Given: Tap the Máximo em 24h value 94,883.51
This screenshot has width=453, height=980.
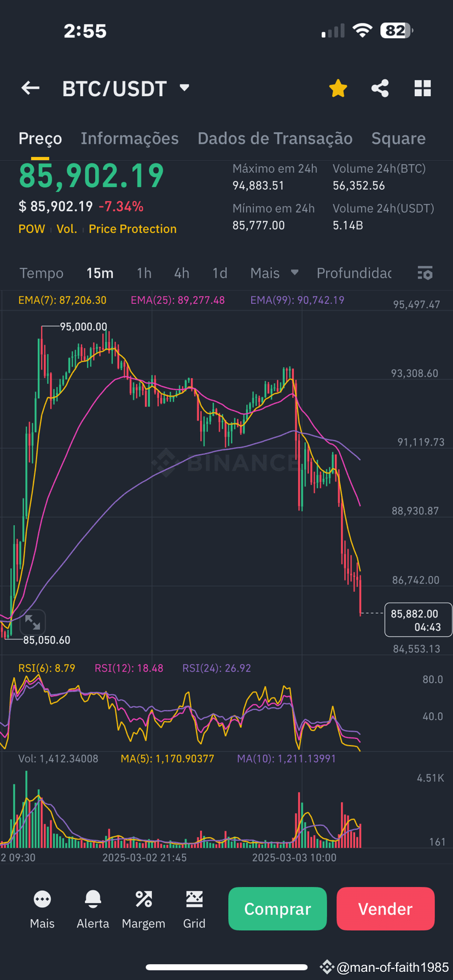Looking at the screenshot, I should coord(258,186).
